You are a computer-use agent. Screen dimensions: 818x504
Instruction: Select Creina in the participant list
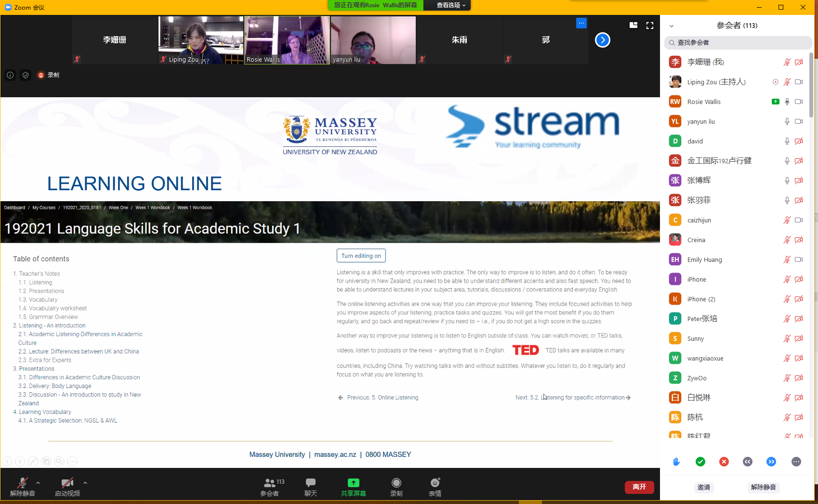coord(736,240)
